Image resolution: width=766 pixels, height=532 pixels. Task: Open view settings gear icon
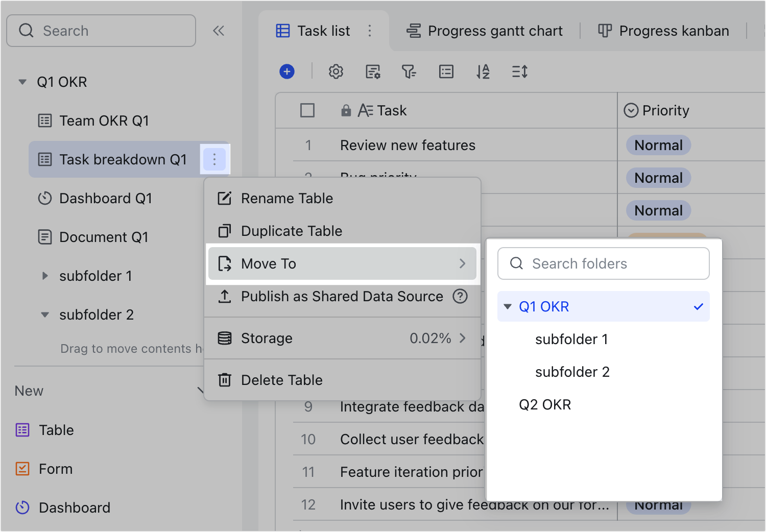point(336,71)
